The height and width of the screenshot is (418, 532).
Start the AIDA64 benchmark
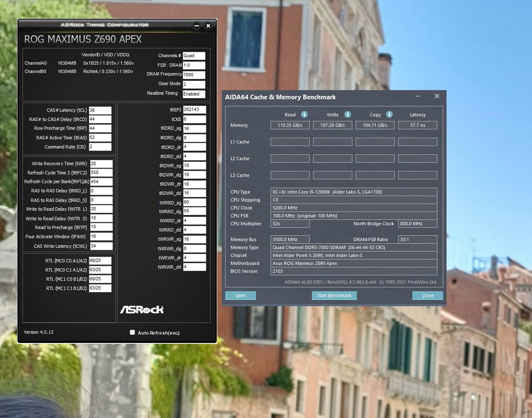coord(334,295)
